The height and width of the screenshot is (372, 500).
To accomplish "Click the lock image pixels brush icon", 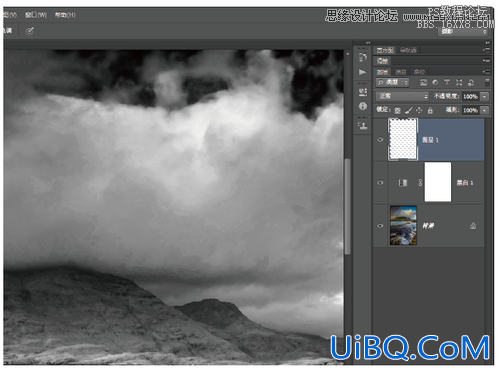I will tap(409, 110).
